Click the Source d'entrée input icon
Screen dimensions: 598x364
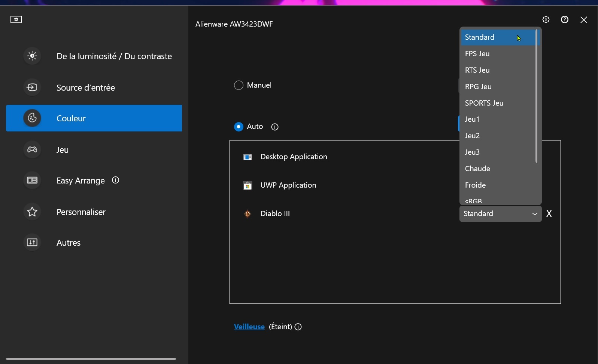pyautogui.click(x=32, y=88)
